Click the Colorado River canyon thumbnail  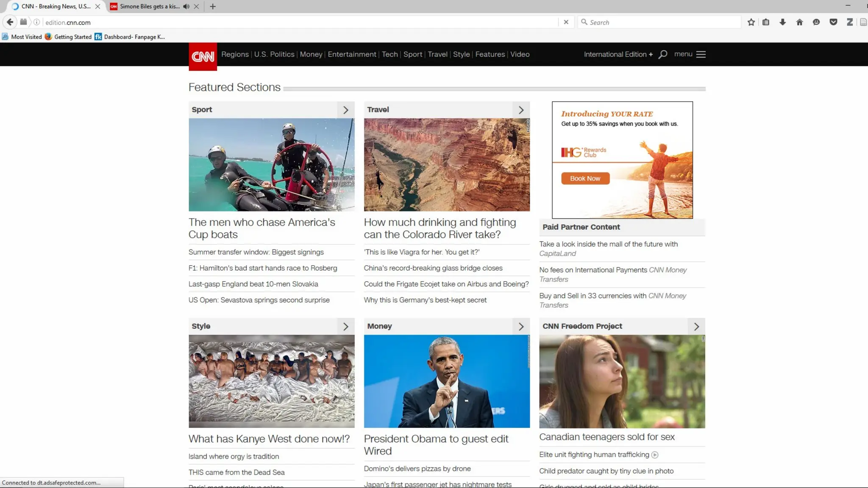[x=447, y=165]
